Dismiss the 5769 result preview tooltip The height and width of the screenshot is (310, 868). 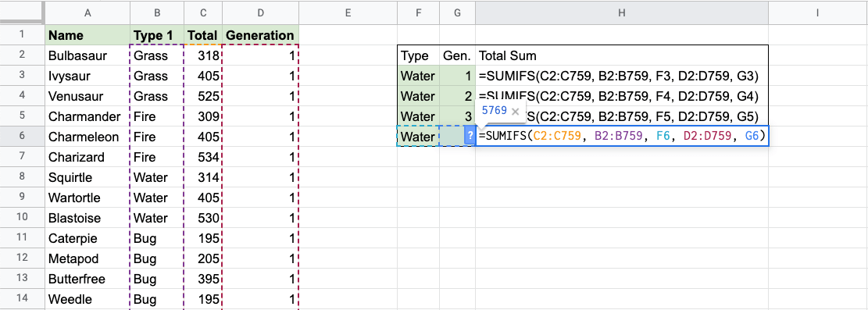coord(516,111)
